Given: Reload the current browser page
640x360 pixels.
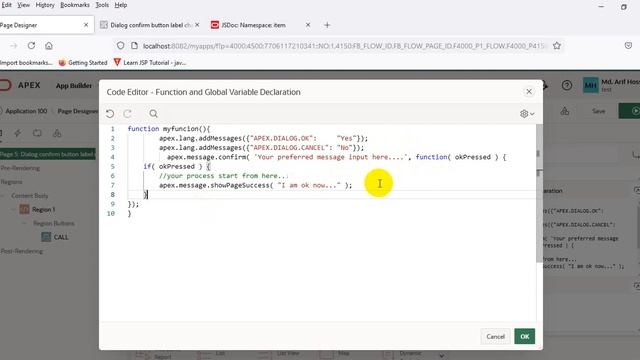Looking at the screenshot, I should (31, 46).
